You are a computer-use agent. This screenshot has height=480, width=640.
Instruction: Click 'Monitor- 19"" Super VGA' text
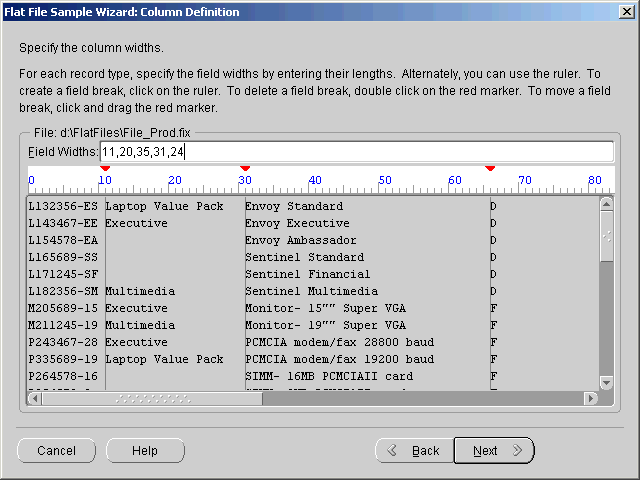(326, 325)
